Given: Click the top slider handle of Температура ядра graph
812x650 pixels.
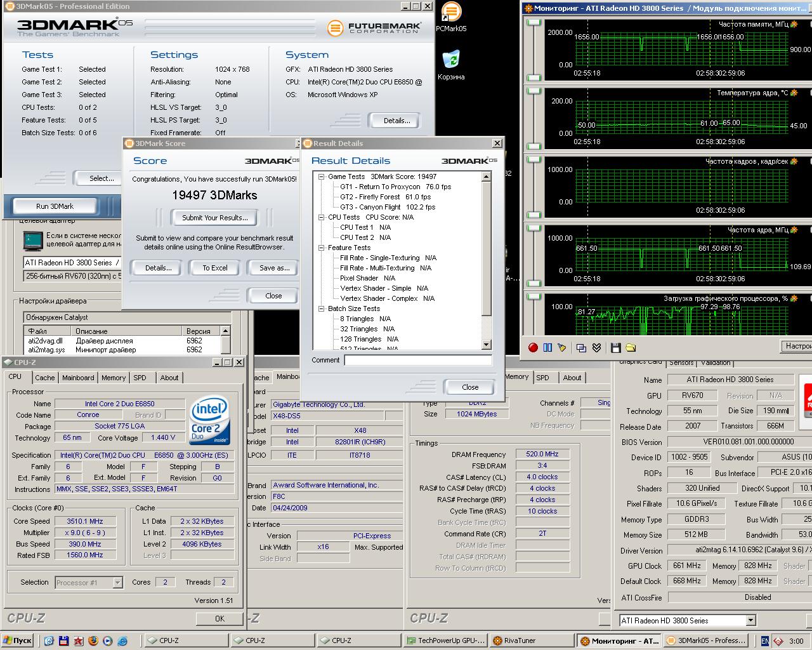Looking at the screenshot, I should [534, 91].
